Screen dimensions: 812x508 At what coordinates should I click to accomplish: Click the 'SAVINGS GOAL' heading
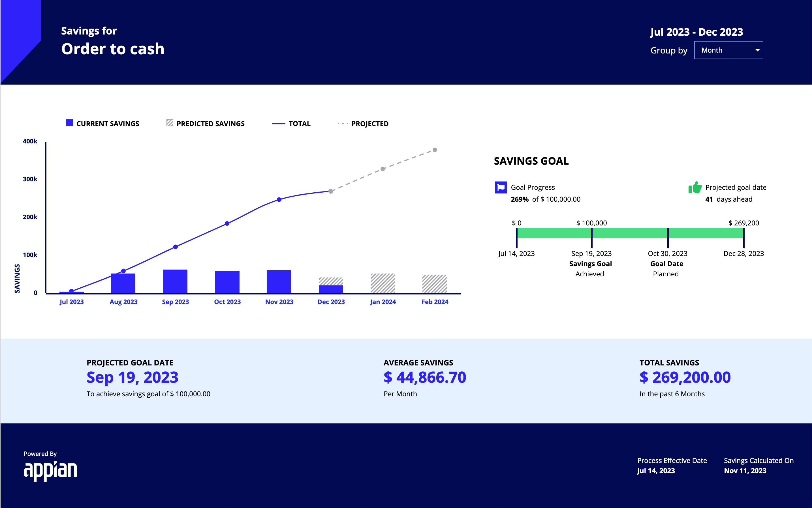click(x=531, y=161)
